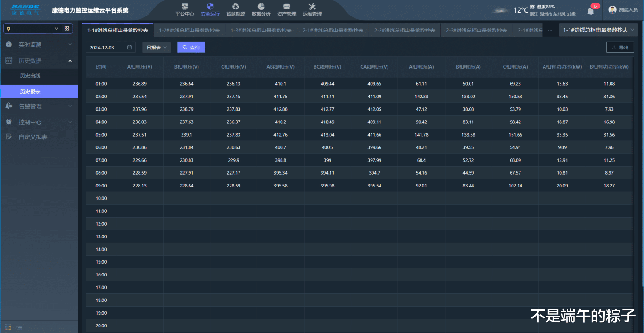Click the 导出 export button
The width and height of the screenshot is (644, 333).
coord(620,48)
